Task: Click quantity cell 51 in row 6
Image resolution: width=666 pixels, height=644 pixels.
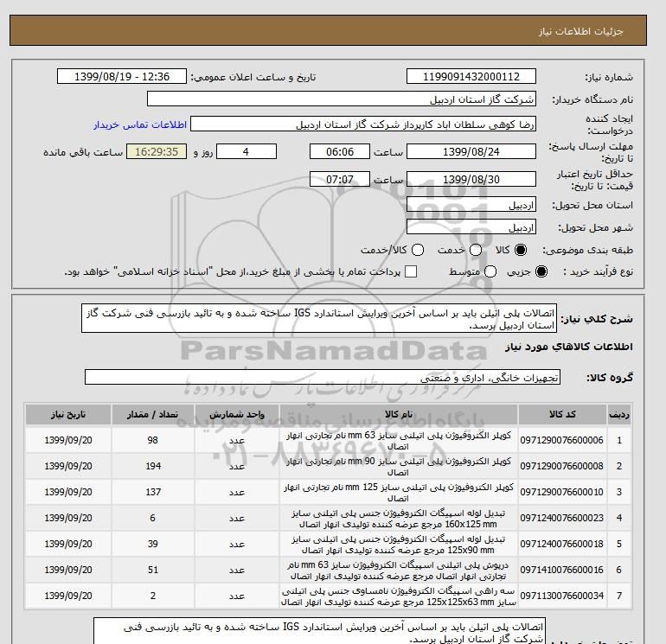Action: (x=153, y=570)
